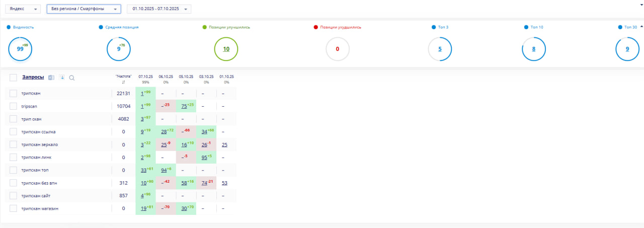Click the Средняя позиция gauge showing 9

coord(119,49)
